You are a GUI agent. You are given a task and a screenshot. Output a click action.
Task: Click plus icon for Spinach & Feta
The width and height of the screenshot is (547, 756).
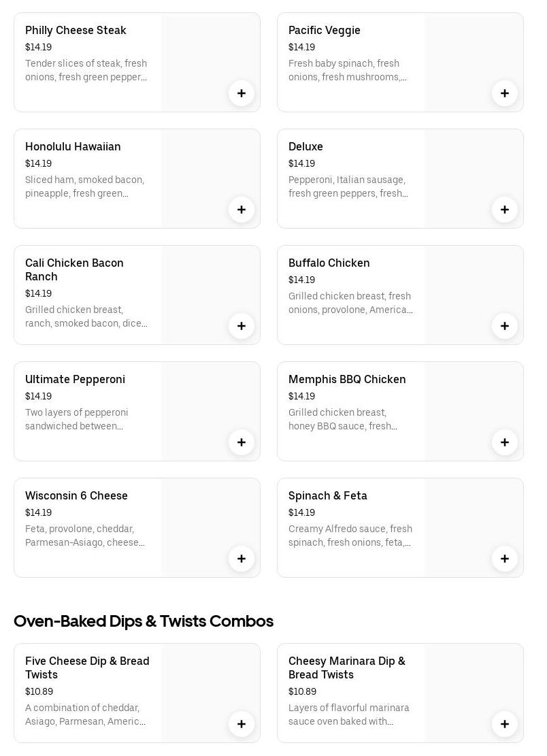[x=505, y=559]
